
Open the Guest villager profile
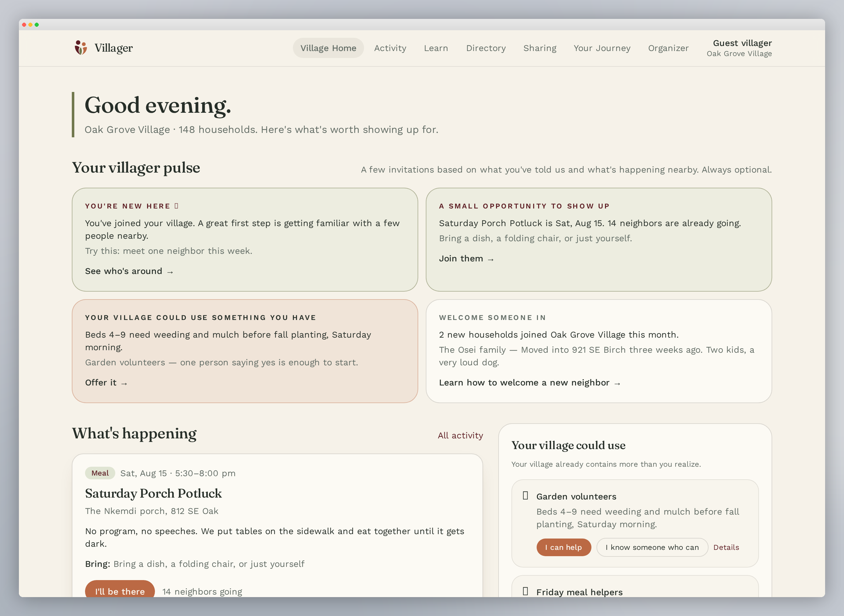(739, 48)
